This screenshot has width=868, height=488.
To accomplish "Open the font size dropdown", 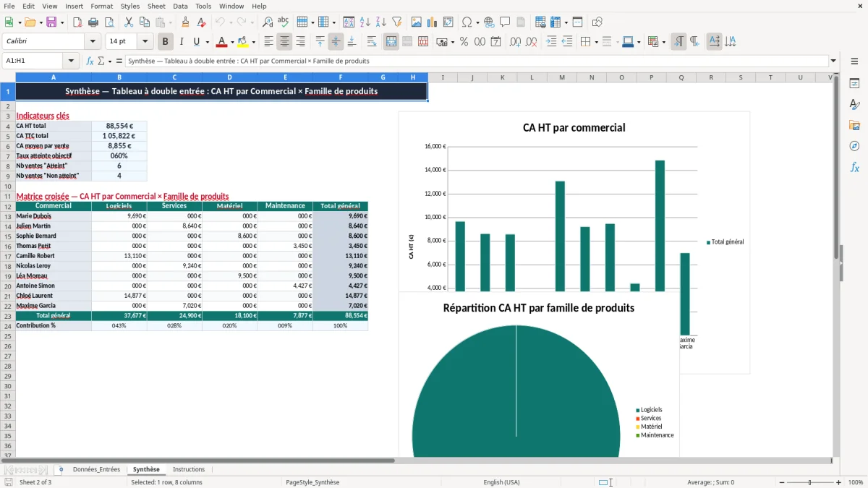I will [145, 42].
